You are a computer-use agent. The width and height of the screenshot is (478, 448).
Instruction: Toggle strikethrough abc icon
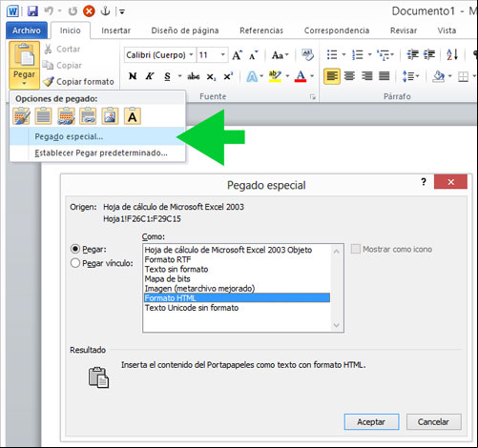click(x=194, y=76)
